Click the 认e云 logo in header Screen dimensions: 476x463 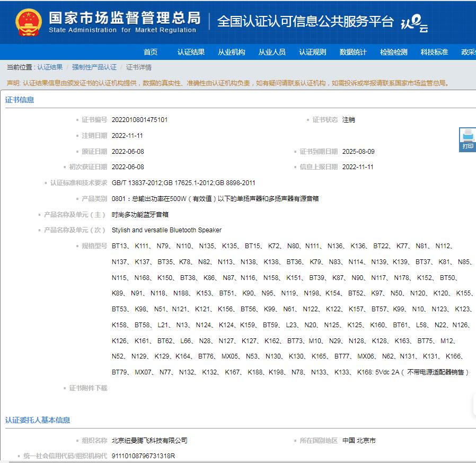[x=415, y=23]
